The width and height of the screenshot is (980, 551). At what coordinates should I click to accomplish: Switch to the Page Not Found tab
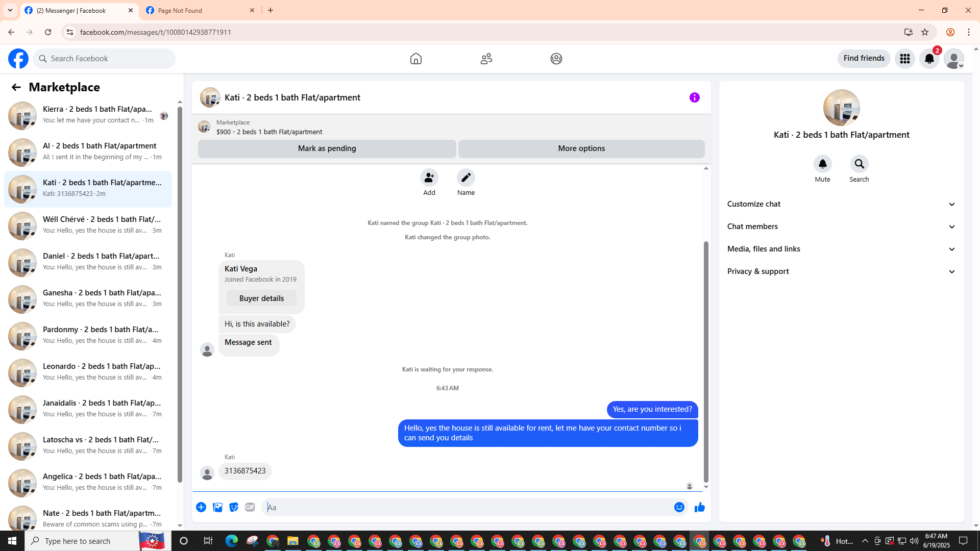click(x=201, y=10)
